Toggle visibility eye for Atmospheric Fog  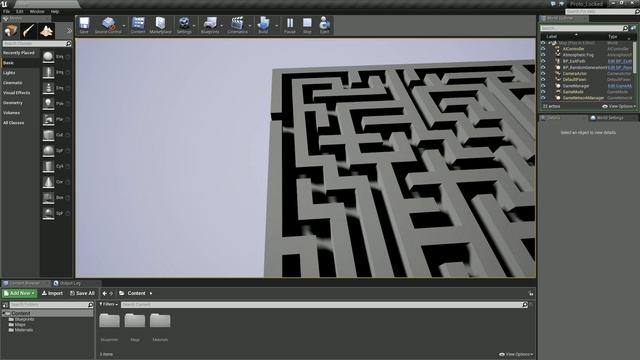[x=543, y=55]
